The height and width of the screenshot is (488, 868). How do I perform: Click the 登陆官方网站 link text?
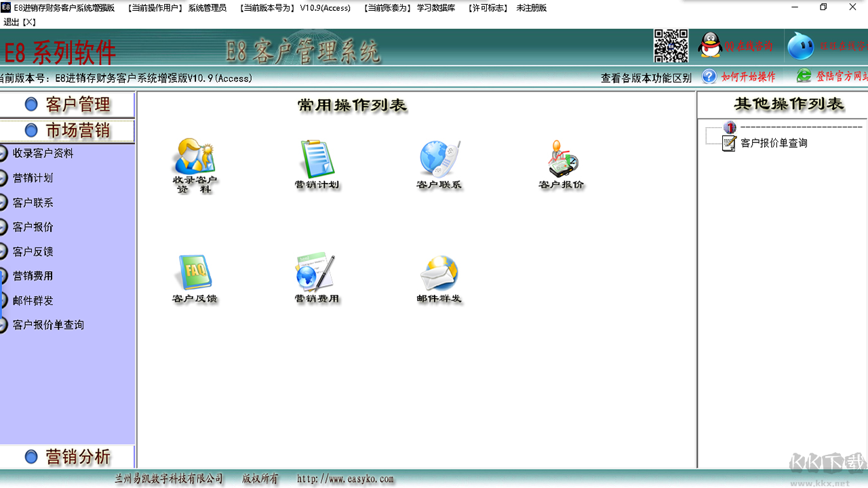click(x=842, y=77)
